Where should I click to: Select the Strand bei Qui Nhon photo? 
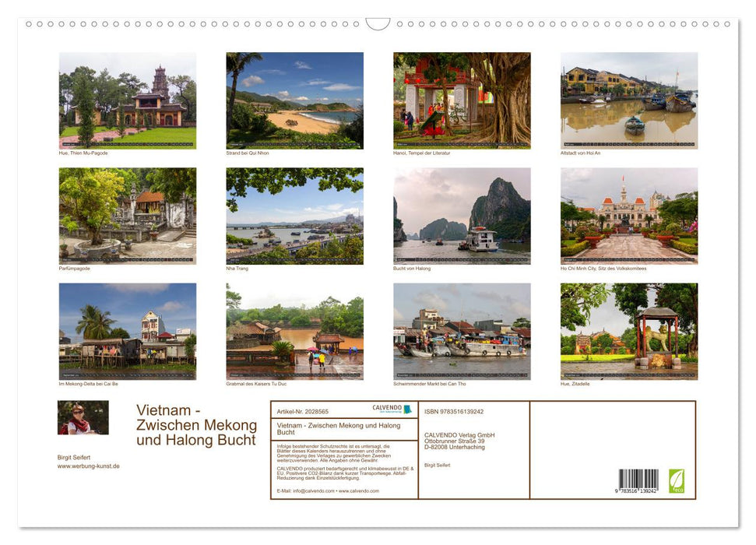[294, 100]
